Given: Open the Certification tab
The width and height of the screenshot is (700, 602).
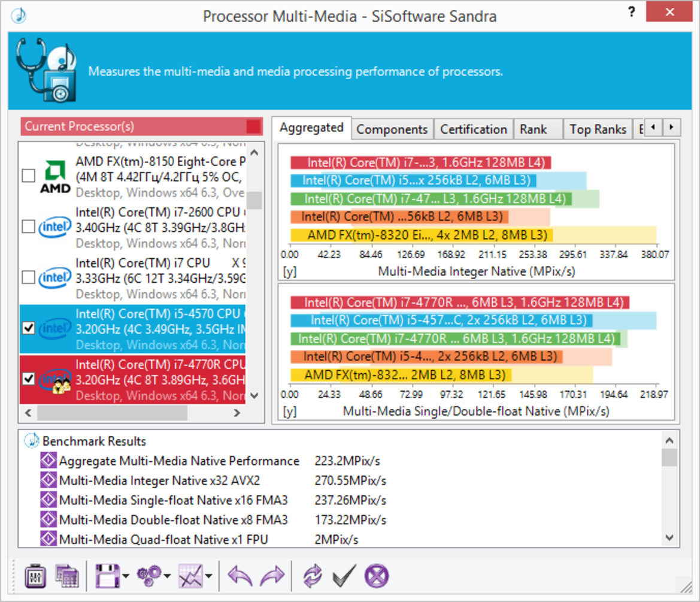Looking at the screenshot, I should coord(473,129).
